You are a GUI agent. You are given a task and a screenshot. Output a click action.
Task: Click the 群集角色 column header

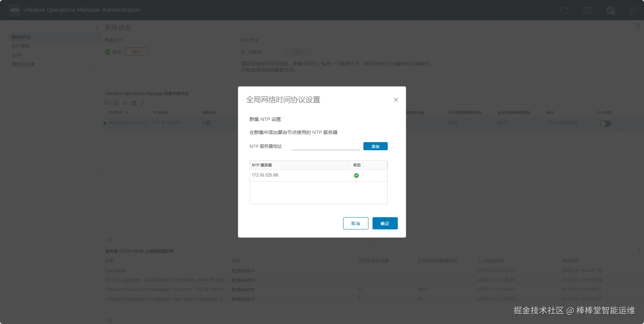point(209,112)
